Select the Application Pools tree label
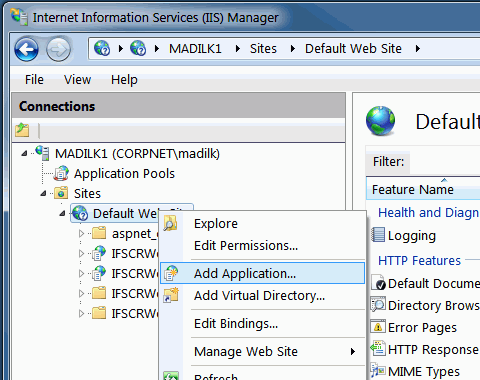The width and height of the screenshot is (480, 380). tap(124, 174)
